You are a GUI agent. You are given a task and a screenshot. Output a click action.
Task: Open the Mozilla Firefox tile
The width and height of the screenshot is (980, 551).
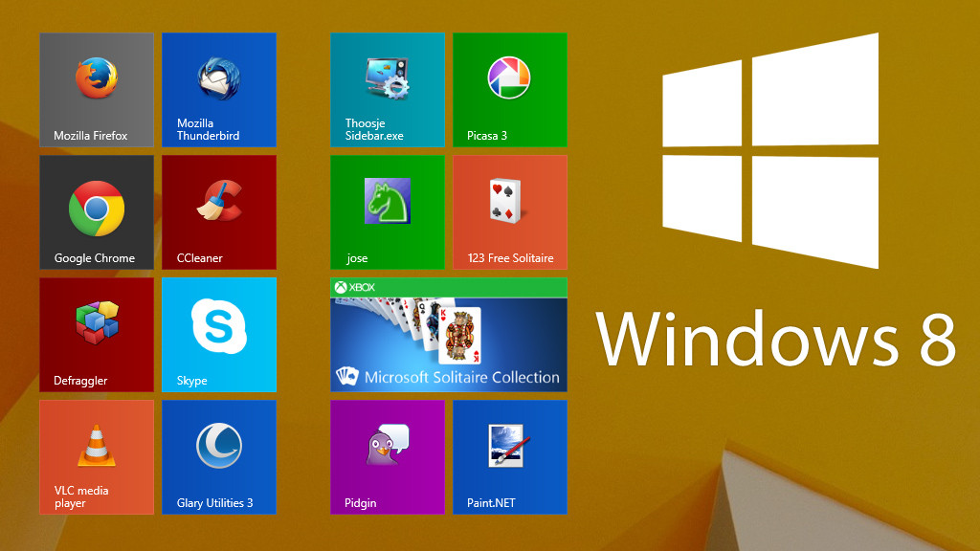tap(97, 90)
